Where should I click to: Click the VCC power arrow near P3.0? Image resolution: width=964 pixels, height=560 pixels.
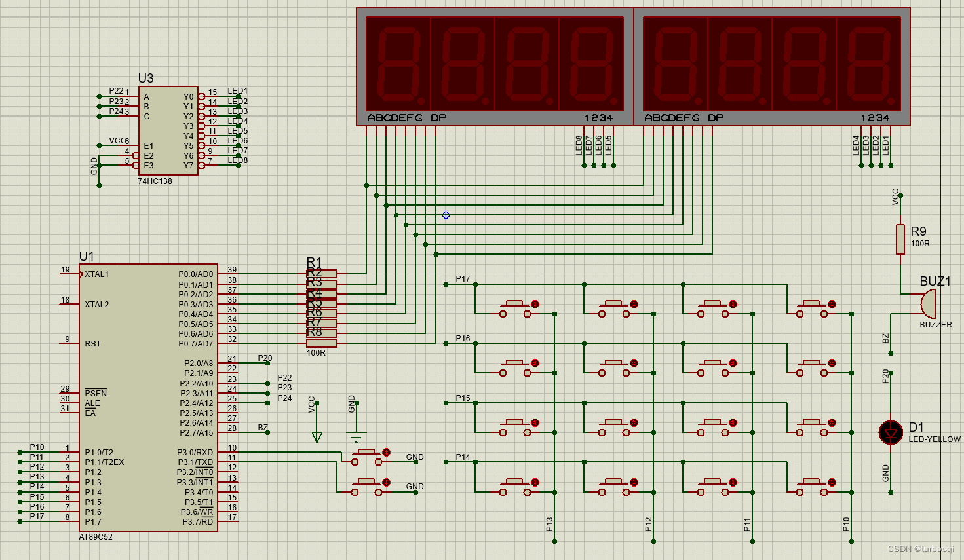point(317,437)
